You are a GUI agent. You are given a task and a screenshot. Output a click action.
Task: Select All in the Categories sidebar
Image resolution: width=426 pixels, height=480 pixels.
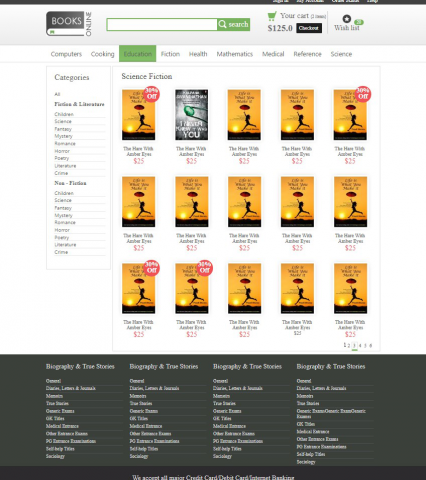(x=57, y=94)
